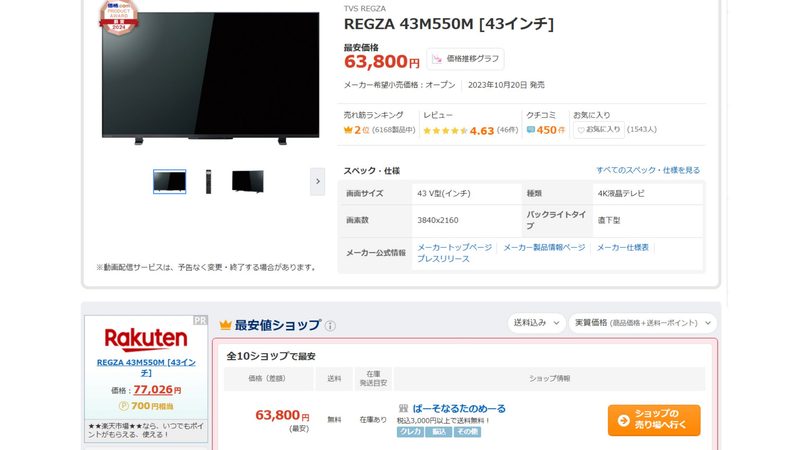Add product with お気に入り heart button
The width and height of the screenshot is (800, 450).
[598, 130]
